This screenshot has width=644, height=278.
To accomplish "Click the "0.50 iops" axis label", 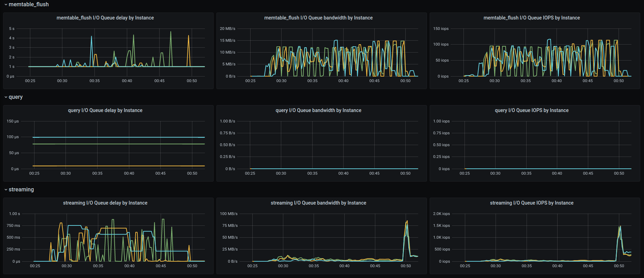I will click(x=442, y=145).
